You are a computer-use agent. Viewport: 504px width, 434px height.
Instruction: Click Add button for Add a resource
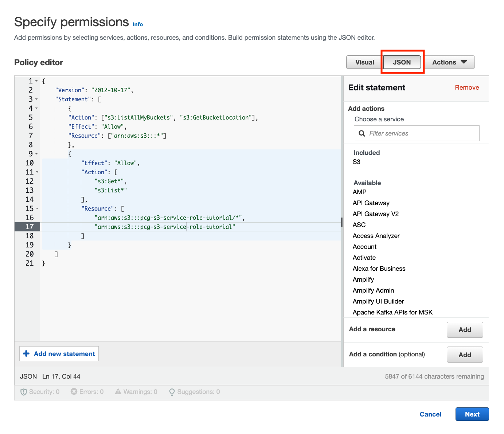[x=465, y=330]
